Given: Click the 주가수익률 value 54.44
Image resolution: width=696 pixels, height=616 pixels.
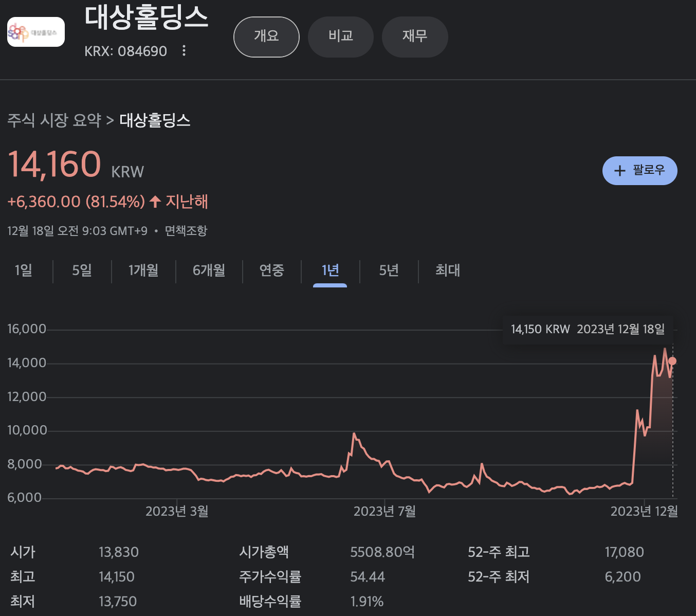Looking at the screenshot, I should coord(368,577).
